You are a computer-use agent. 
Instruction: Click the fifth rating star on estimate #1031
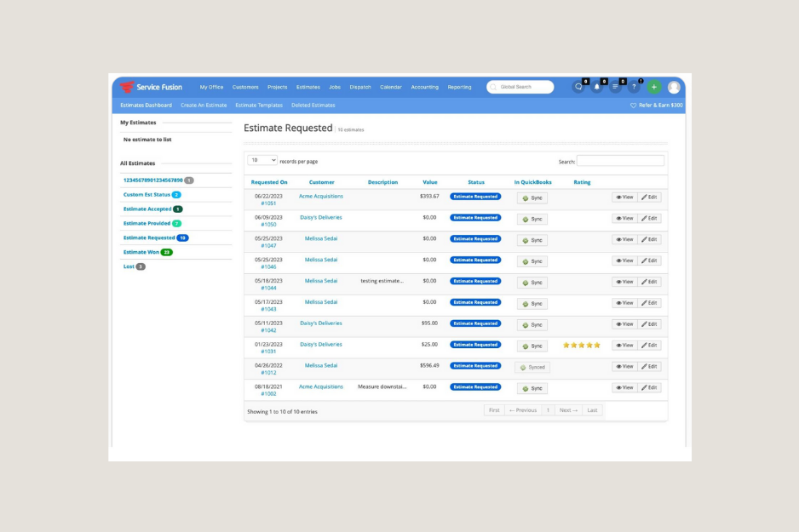coord(597,345)
